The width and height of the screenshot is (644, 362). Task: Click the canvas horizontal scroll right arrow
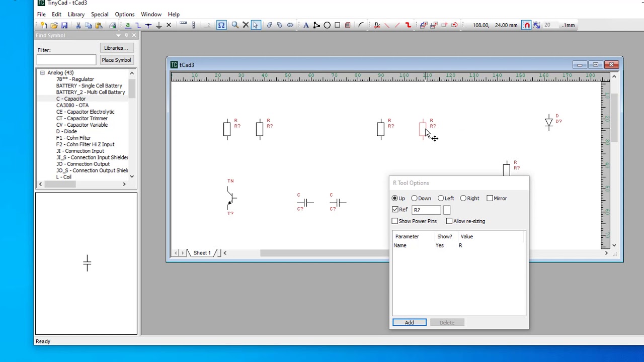pyautogui.click(x=606, y=253)
